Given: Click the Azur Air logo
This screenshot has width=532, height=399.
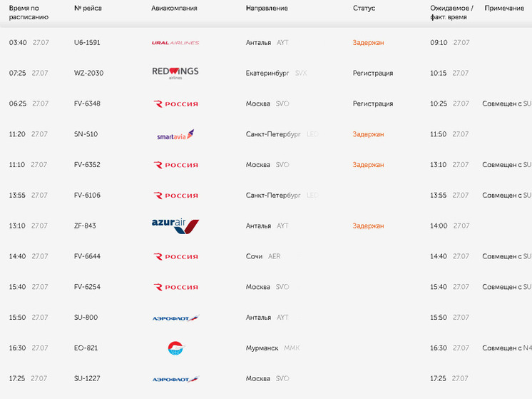Looking at the screenshot, I should tap(175, 226).
